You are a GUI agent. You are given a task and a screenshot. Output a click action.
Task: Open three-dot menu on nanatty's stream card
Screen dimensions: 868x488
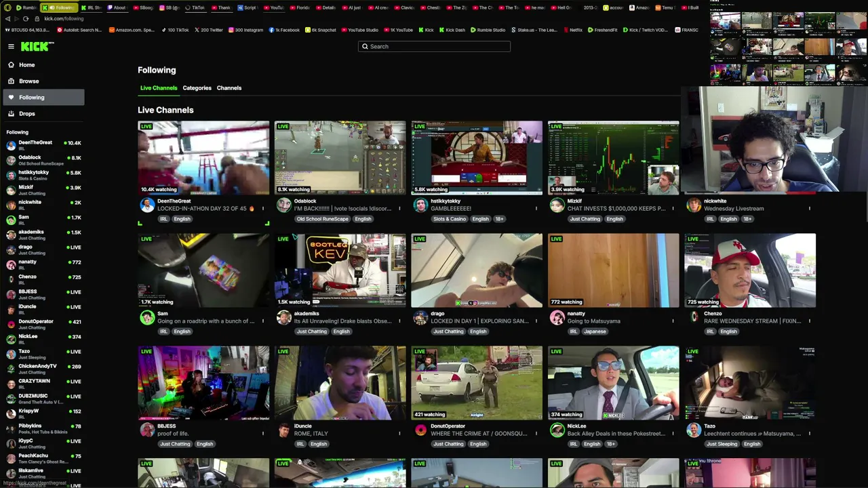tap(673, 321)
